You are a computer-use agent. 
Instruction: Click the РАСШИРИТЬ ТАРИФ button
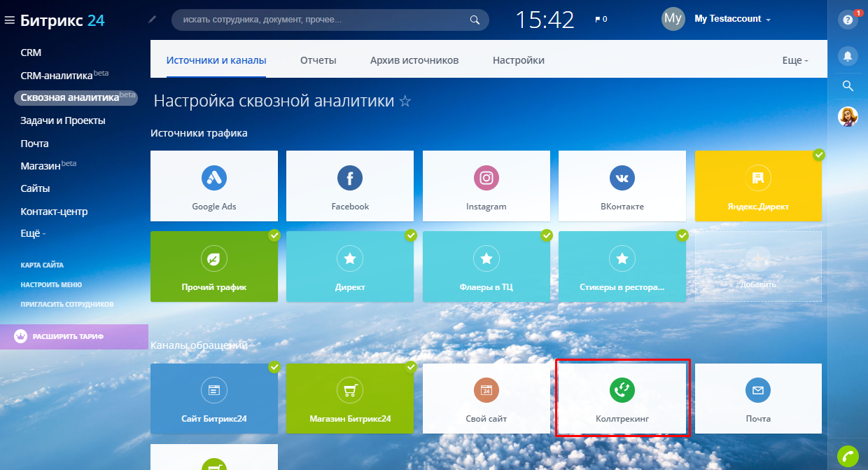pos(74,337)
